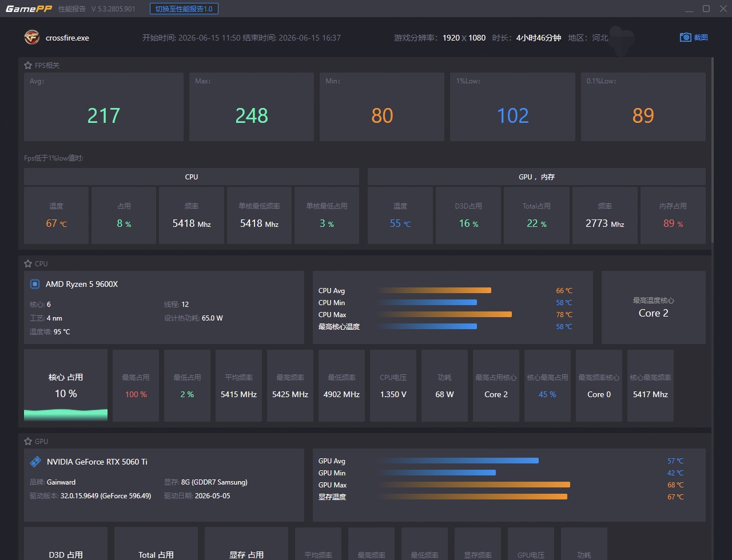Screen dimensions: 732x560
Task: Toggle the star beside GPU section
Action: pyautogui.click(x=28, y=441)
